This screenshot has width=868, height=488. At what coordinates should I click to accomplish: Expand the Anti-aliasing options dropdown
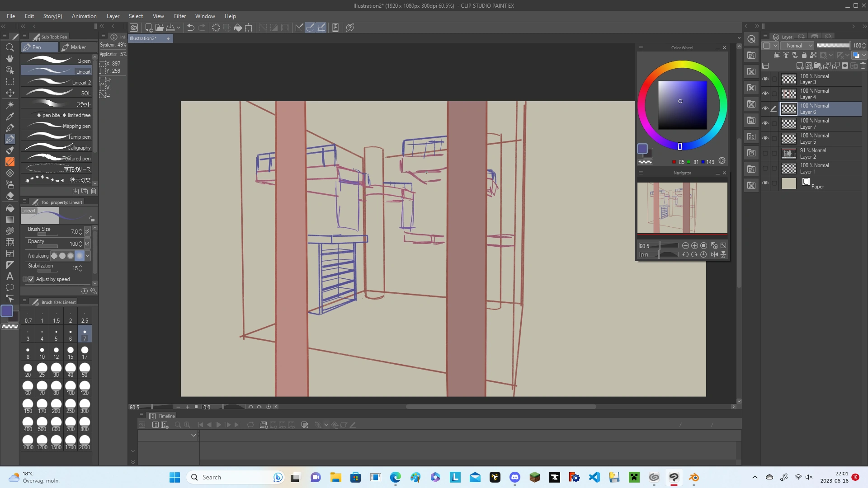pyautogui.click(x=88, y=256)
